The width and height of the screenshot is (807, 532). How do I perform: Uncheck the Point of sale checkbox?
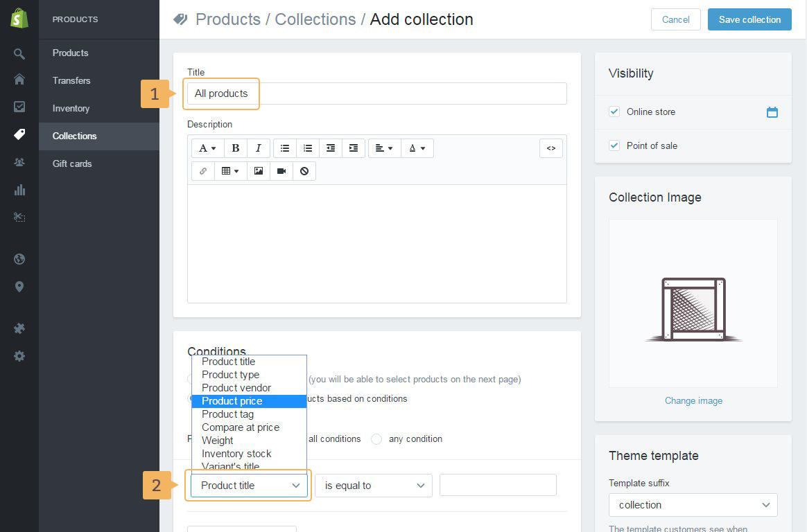[x=614, y=145]
